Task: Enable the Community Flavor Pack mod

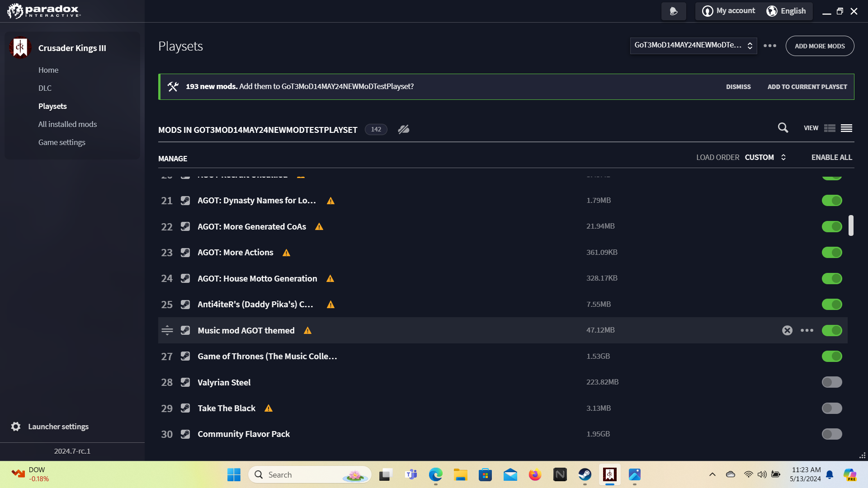Action: point(832,434)
